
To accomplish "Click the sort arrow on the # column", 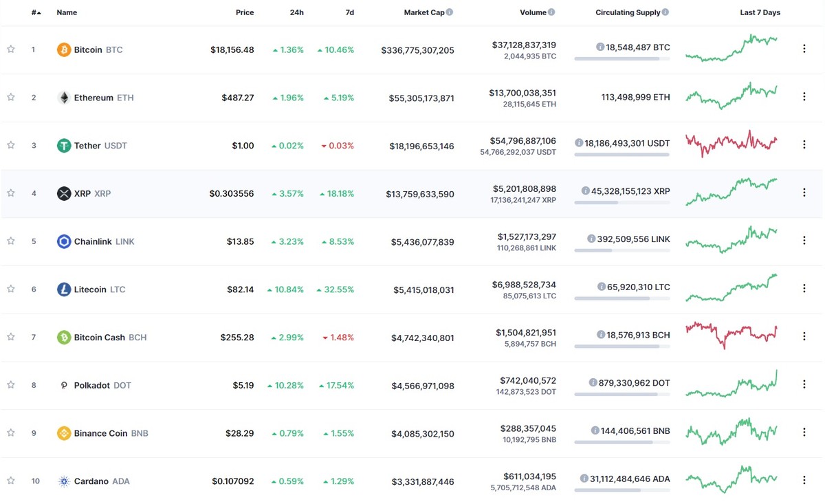I will pyautogui.click(x=37, y=11).
